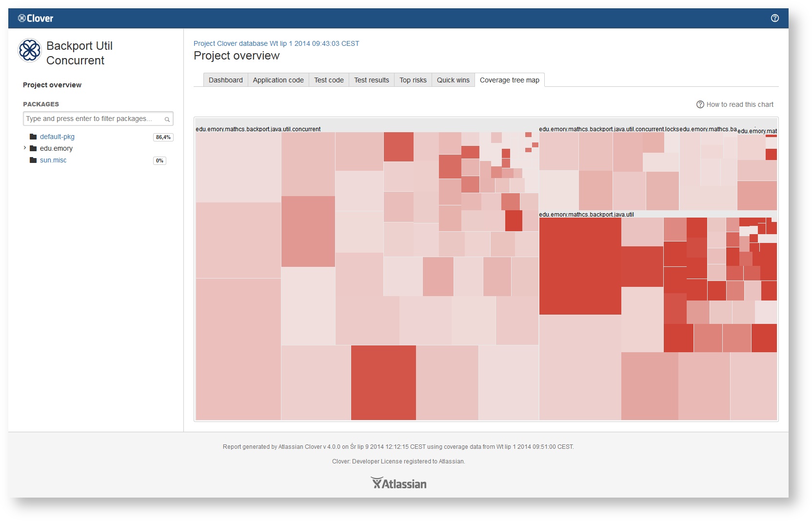Screen dimensions: 812x521
Task: Focus the package filter text field
Action: pos(98,119)
